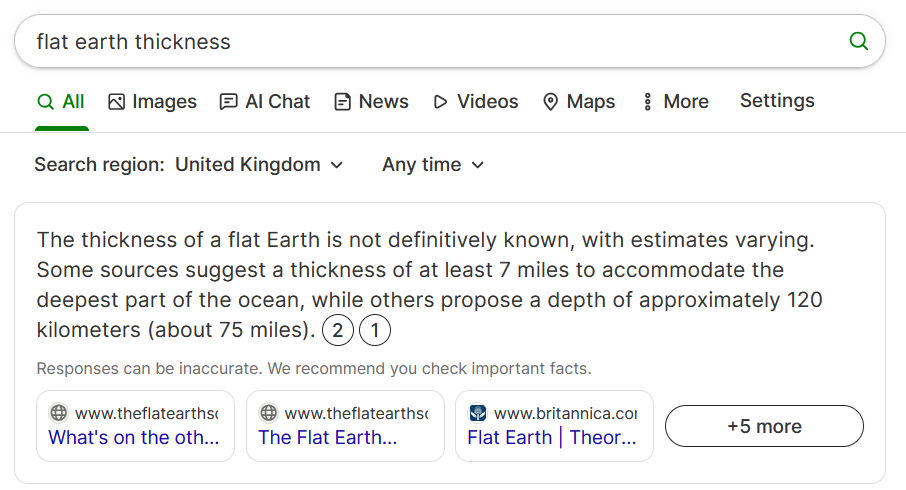906x490 pixels.
Task: Open Settings menu
Action: coord(777,101)
